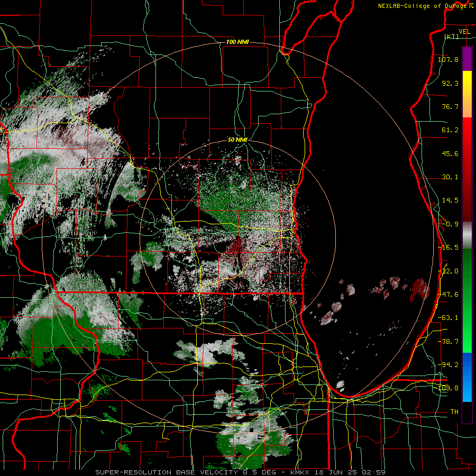The width and height of the screenshot is (476, 476).
Task: Click the TH label on the legend
Action: (x=454, y=412)
